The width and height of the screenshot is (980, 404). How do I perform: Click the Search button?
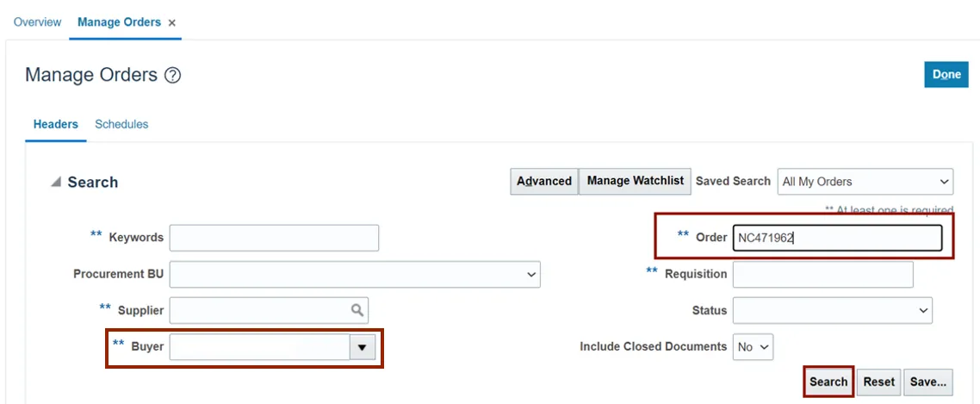pyautogui.click(x=828, y=382)
